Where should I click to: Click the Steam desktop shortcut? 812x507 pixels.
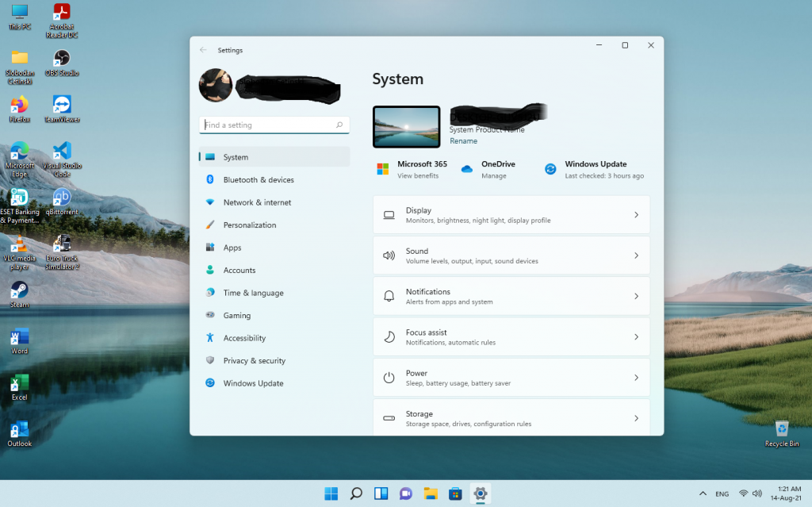[19, 290]
